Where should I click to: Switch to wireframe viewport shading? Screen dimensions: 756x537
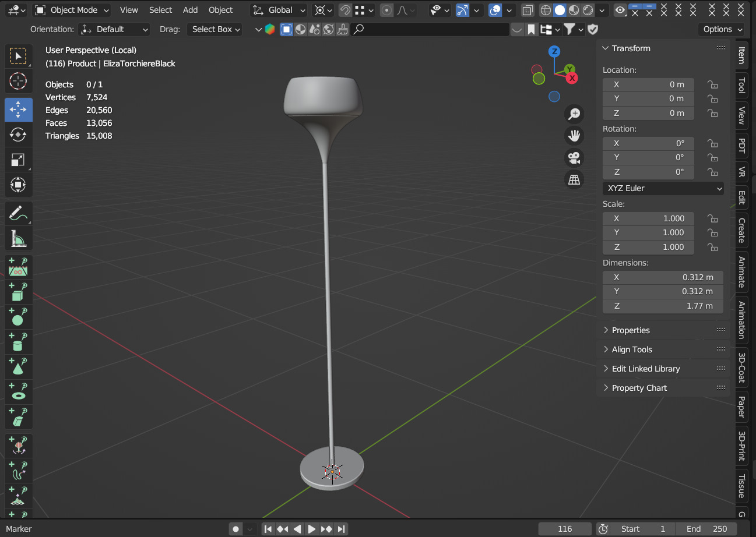point(546,10)
